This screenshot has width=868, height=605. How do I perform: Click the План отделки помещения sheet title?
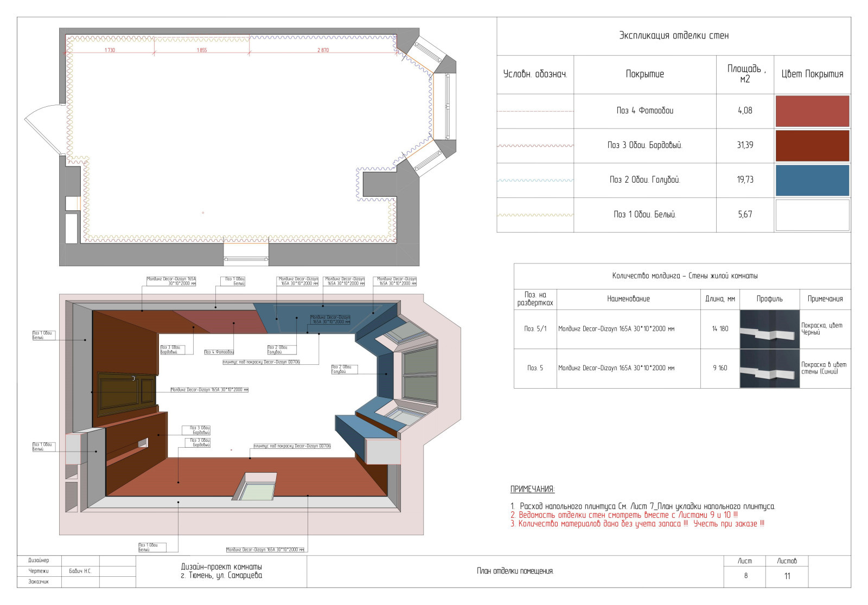(x=515, y=571)
